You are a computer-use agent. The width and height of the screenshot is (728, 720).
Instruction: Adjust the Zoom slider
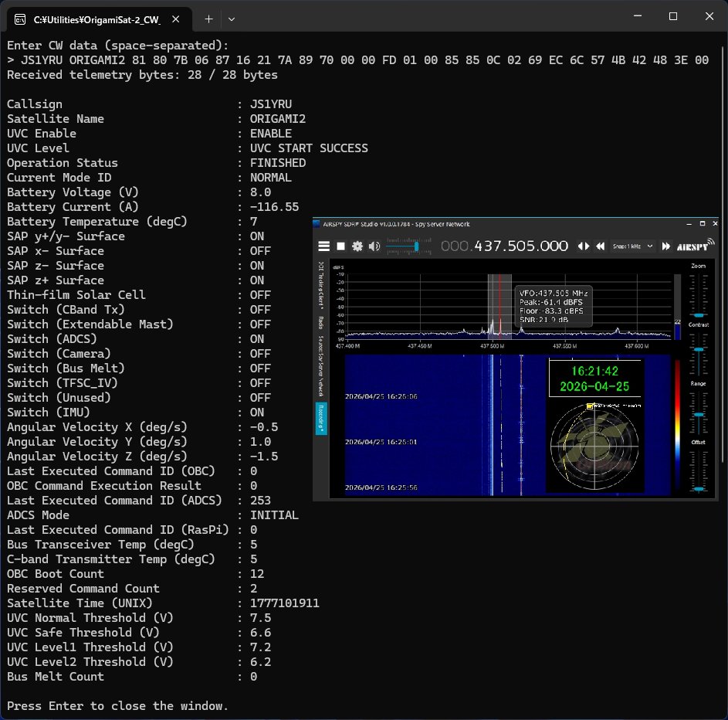click(x=699, y=295)
